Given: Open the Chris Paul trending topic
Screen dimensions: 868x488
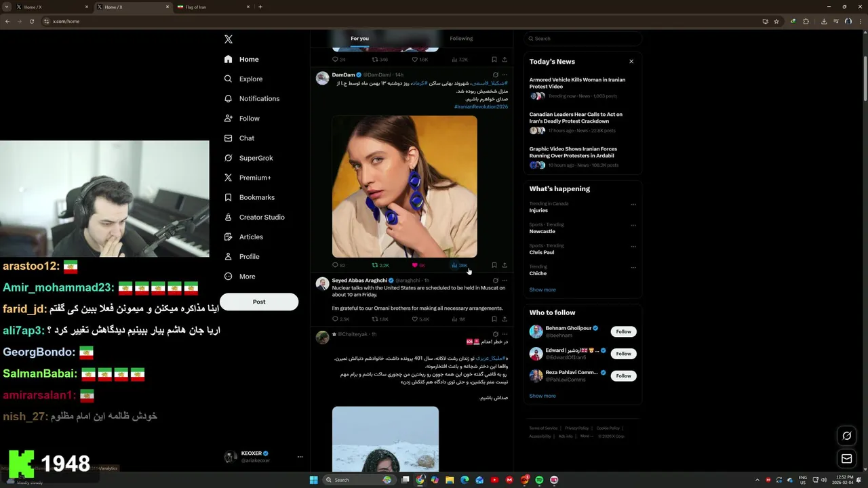Looking at the screenshot, I should tap(542, 252).
